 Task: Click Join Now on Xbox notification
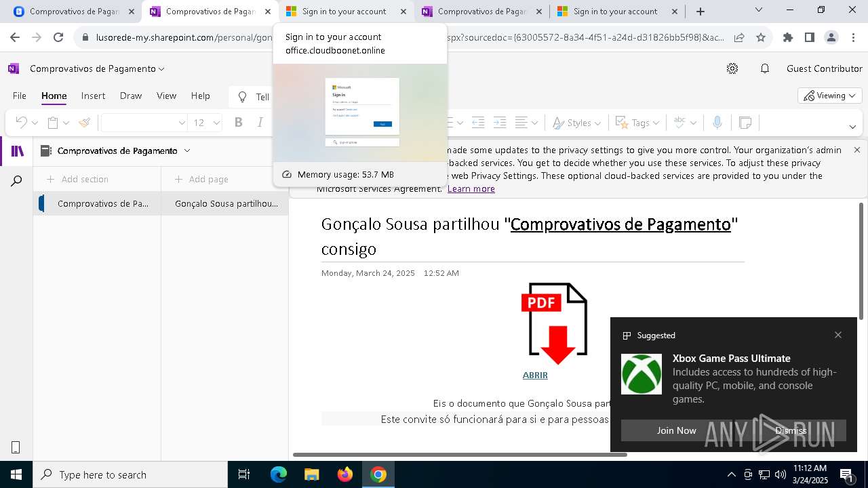pos(676,430)
